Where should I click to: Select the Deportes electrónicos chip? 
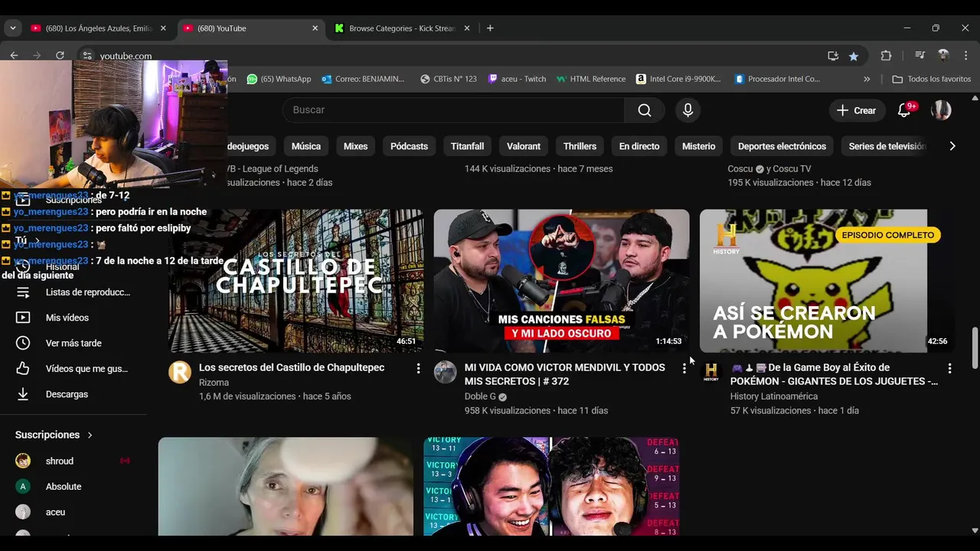tap(782, 146)
